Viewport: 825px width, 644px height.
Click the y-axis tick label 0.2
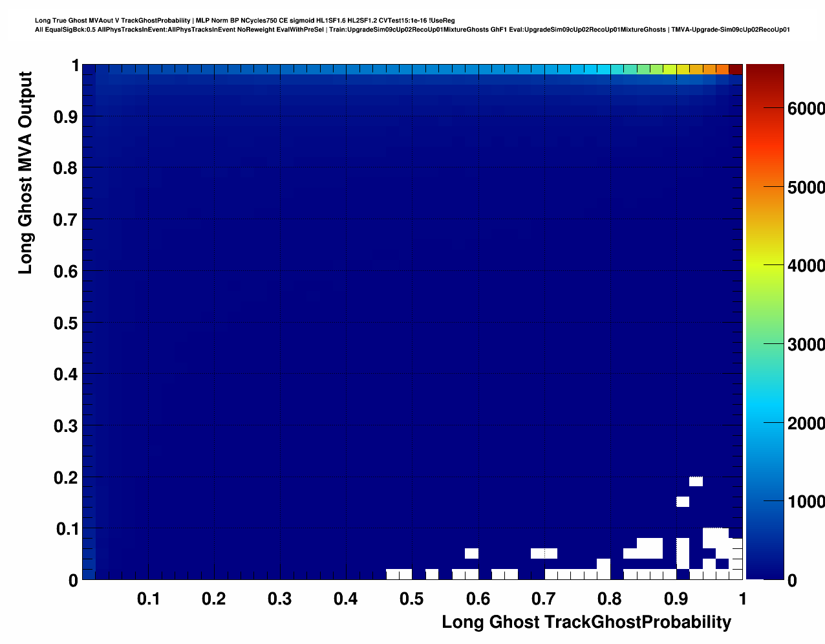(x=66, y=478)
